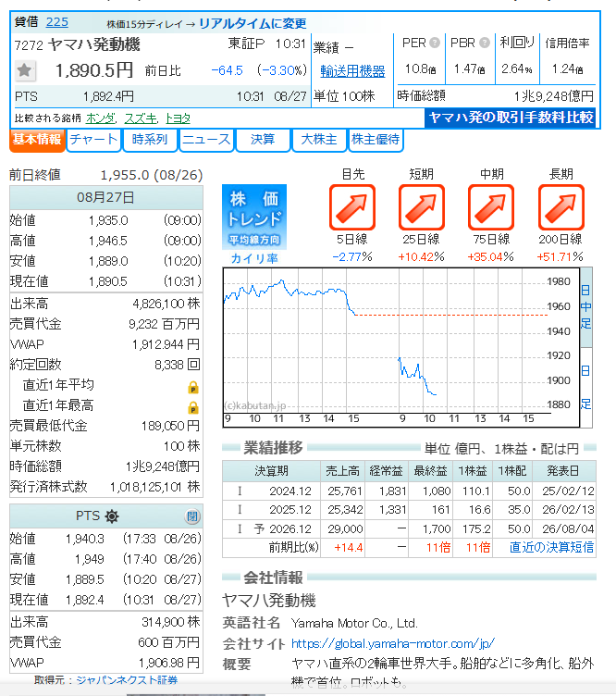Click compared stock ホンダ link
616x696 pixels.
[100, 118]
